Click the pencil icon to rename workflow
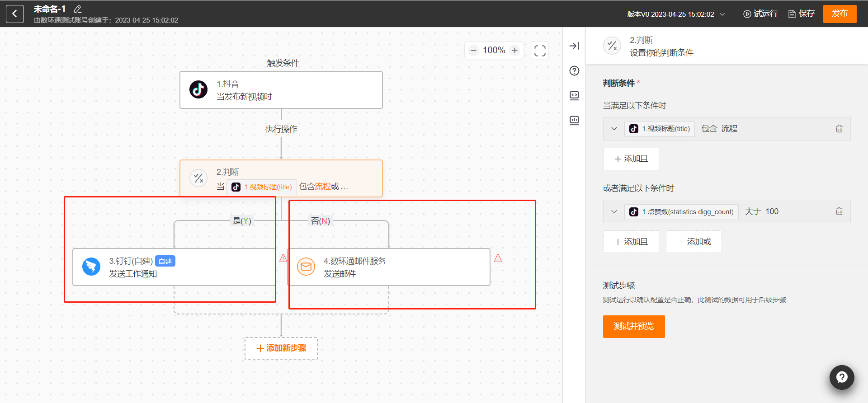The image size is (868, 403). click(x=77, y=9)
